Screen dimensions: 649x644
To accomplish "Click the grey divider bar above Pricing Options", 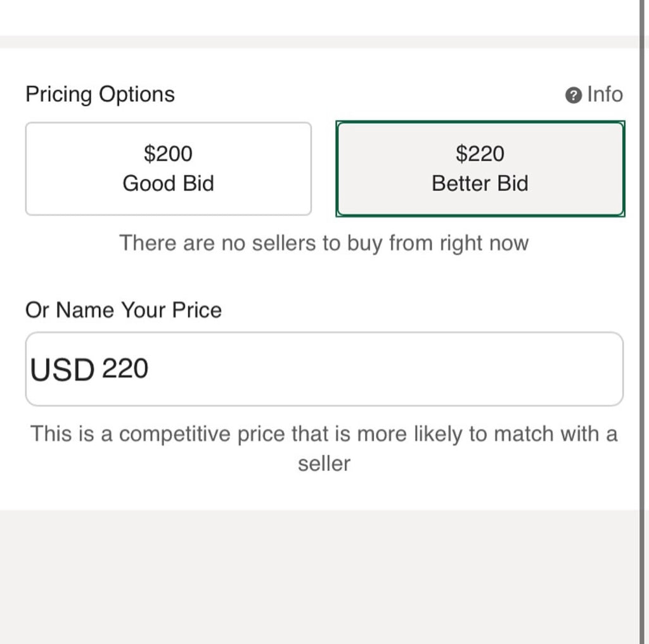I will 317,42.
